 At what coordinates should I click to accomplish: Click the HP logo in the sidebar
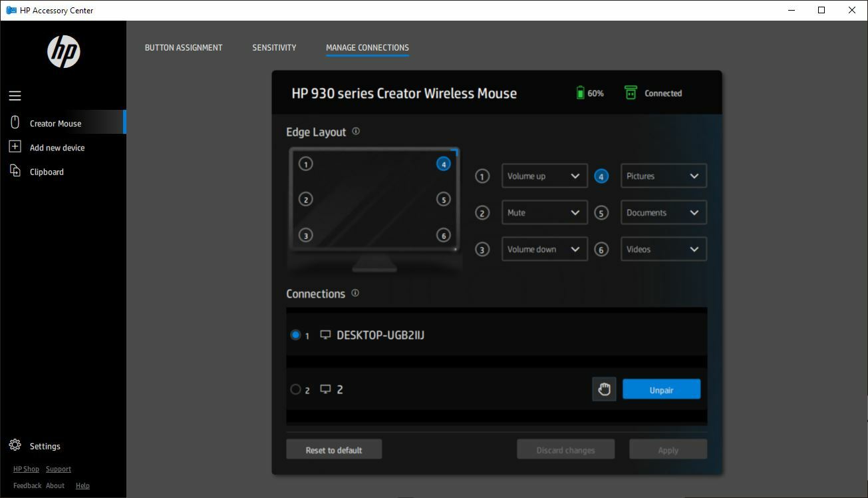point(63,51)
